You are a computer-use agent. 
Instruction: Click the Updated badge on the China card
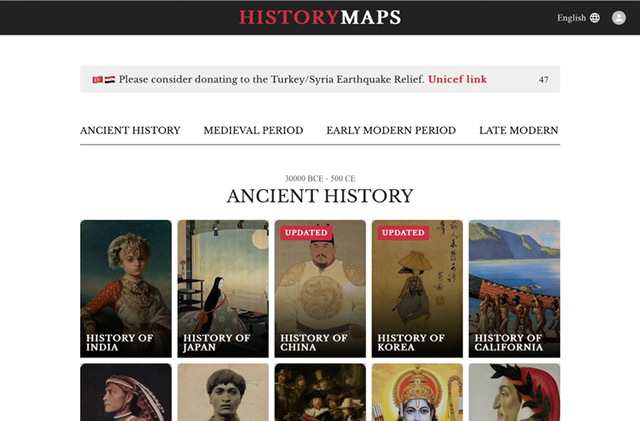pos(306,232)
